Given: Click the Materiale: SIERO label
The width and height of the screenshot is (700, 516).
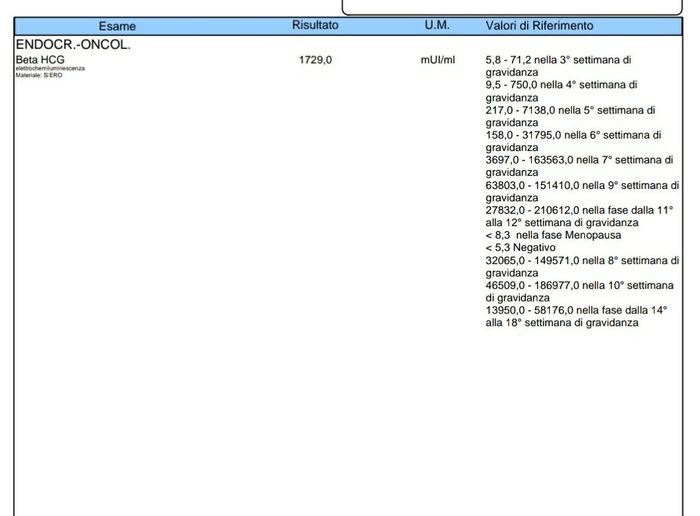Looking at the screenshot, I should click(38, 75).
